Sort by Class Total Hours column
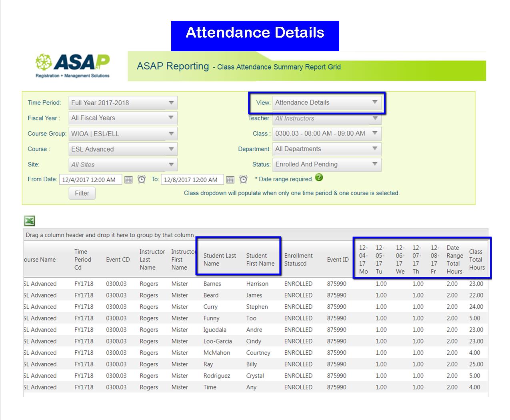510x420 pixels. [476, 260]
